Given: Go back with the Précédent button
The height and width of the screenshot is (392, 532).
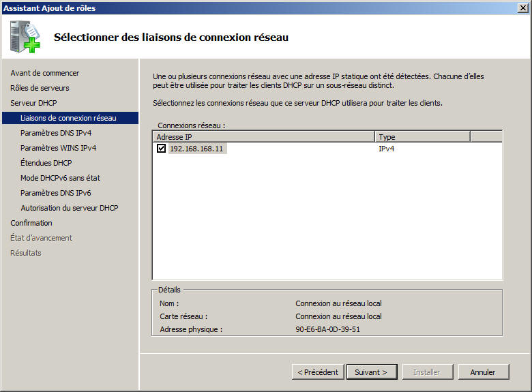Looking at the screenshot, I should (x=317, y=372).
